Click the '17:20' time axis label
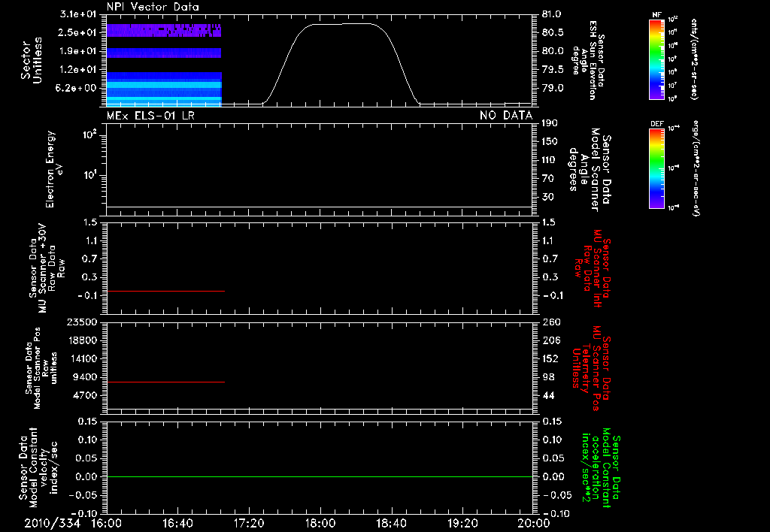 click(x=249, y=523)
